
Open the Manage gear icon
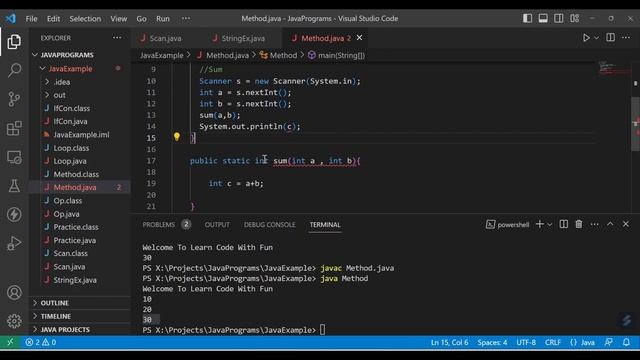(x=14, y=321)
